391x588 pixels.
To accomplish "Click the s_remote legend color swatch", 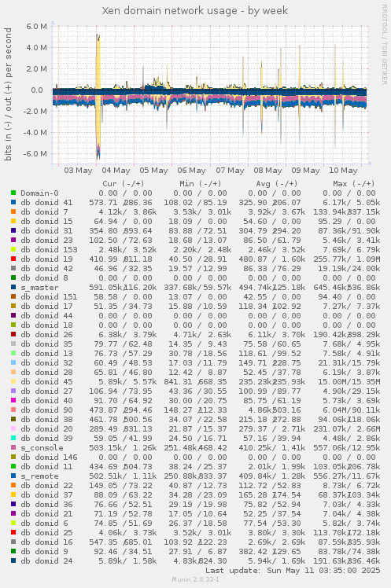I will coord(13,476).
